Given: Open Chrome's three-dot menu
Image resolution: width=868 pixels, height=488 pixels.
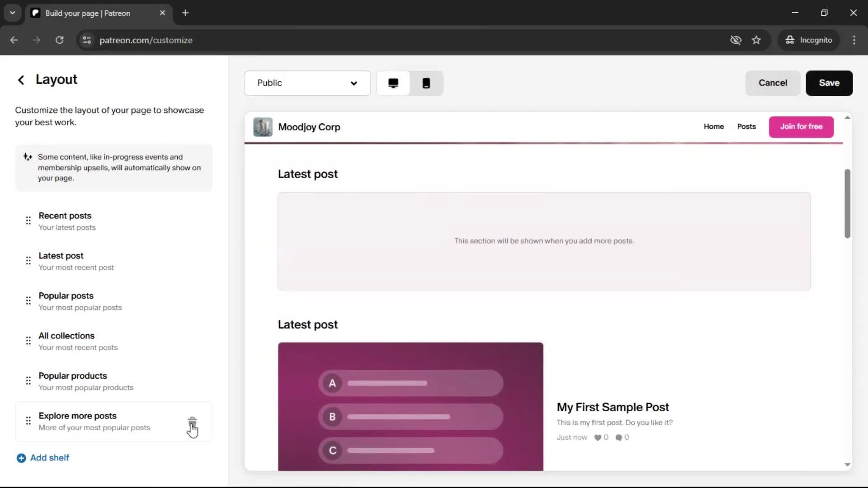Looking at the screenshot, I should click(854, 40).
